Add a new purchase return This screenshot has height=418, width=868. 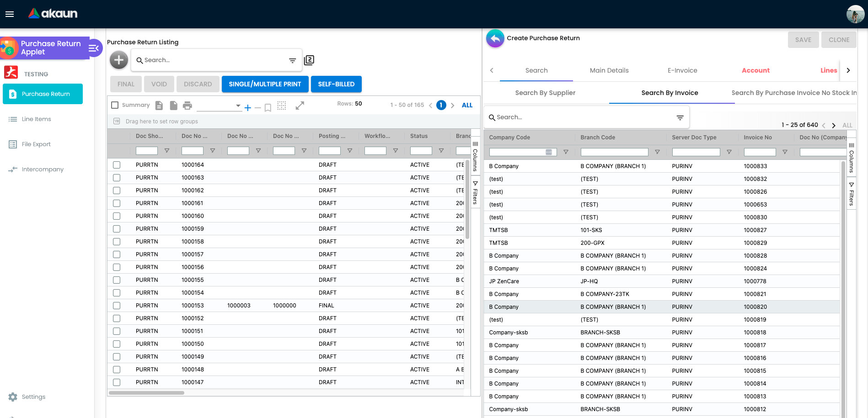click(119, 60)
